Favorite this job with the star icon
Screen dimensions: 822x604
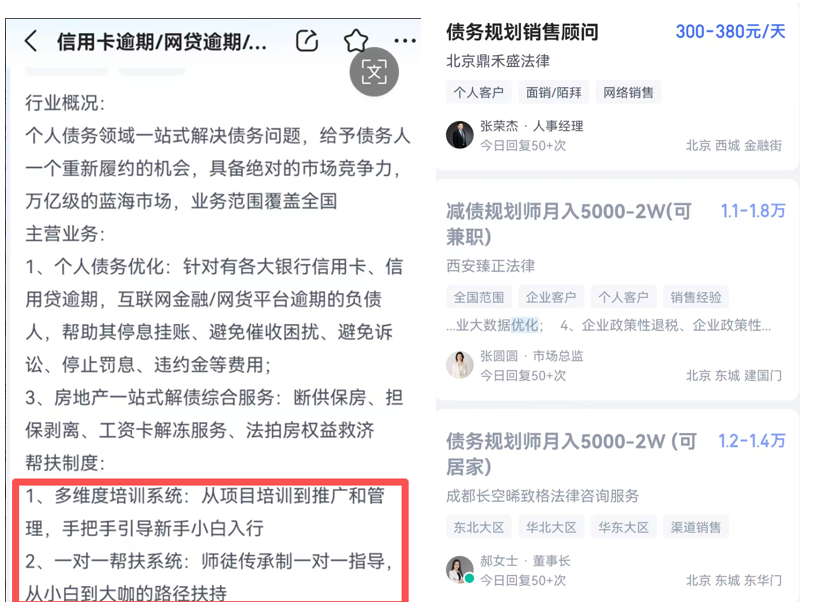pos(356,41)
